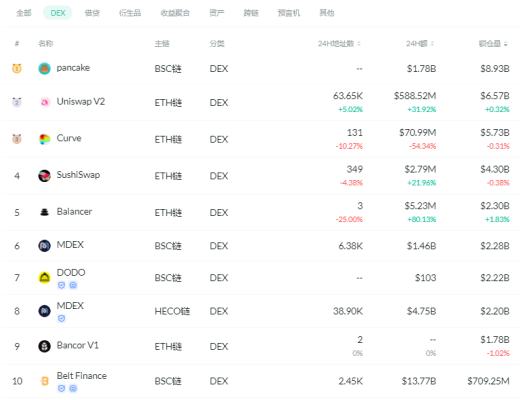The width and height of the screenshot is (520, 400).
Task: Click the HECO链 chain cell
Action: tap(172, 311)
